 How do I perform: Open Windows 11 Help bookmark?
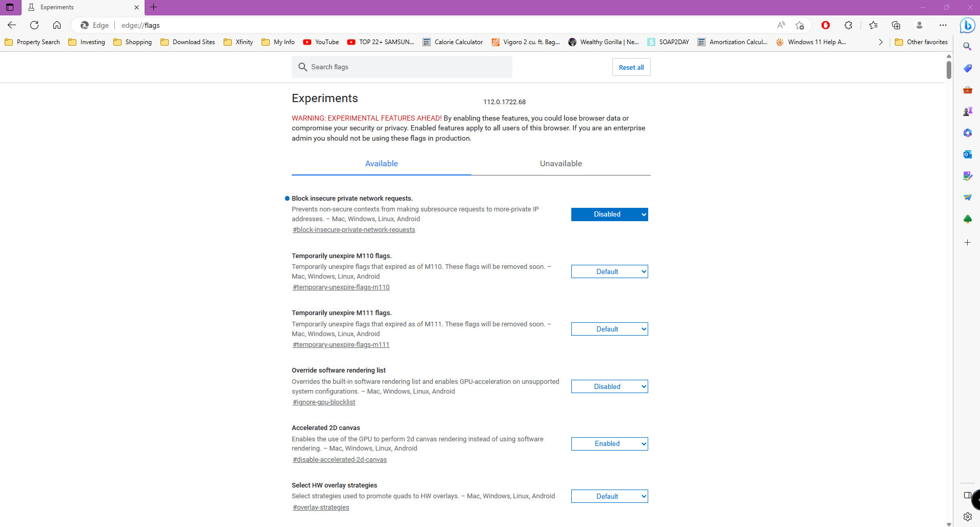[x=811, y=42]
